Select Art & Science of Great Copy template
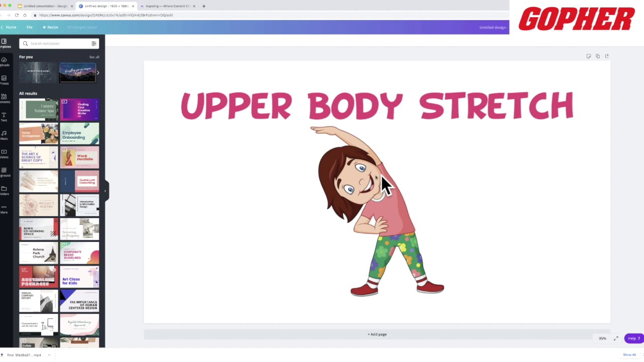 [x=39, y=157]
